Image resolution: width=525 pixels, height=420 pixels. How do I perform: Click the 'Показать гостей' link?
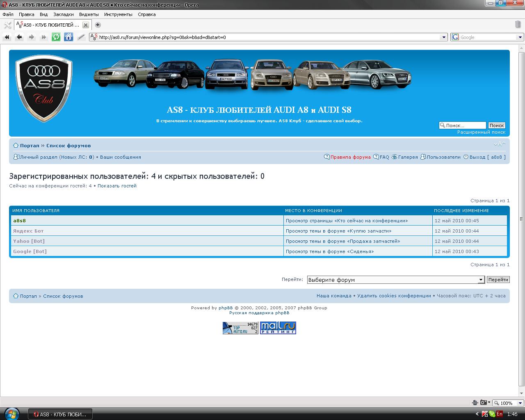tap(117, 186)
